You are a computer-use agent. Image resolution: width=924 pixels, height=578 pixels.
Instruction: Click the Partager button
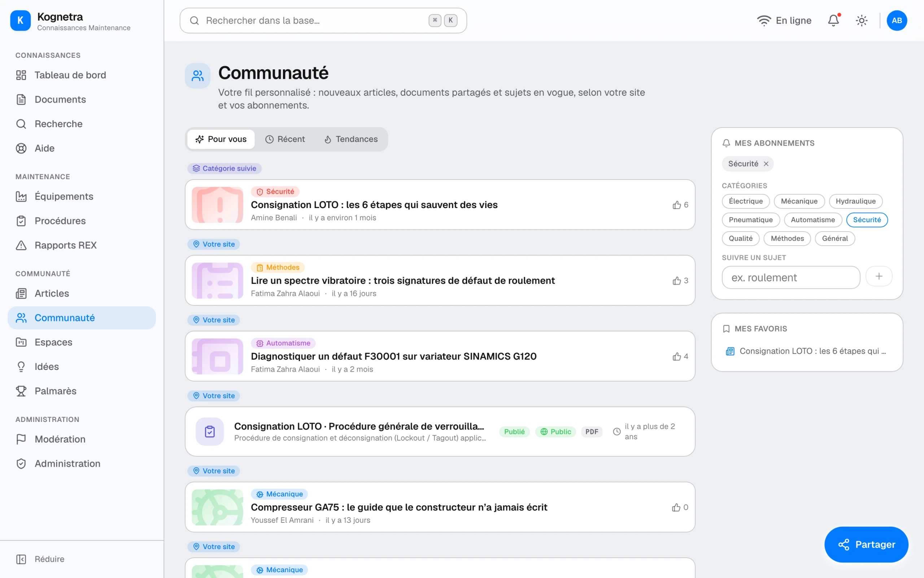[x=866, y=545]
